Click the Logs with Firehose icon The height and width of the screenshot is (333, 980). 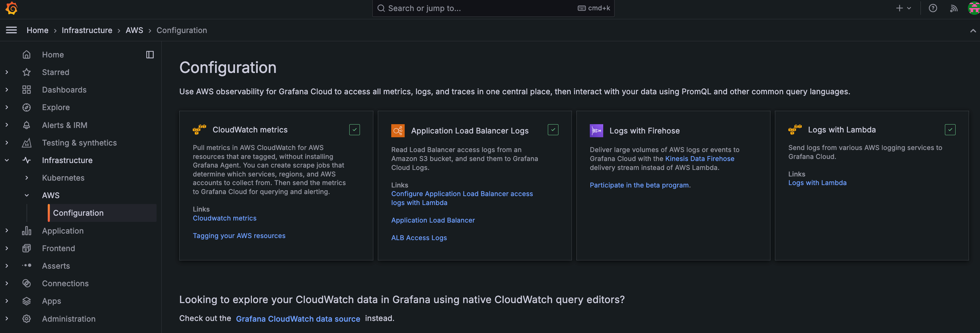(x=596, y=131)
